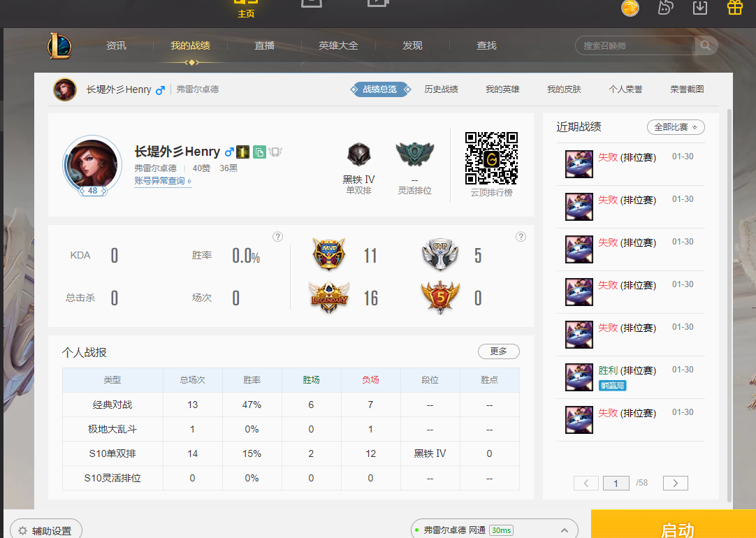Click the 经典对战 row label
This screenshot has height=538, width=756.
[112, 405]
